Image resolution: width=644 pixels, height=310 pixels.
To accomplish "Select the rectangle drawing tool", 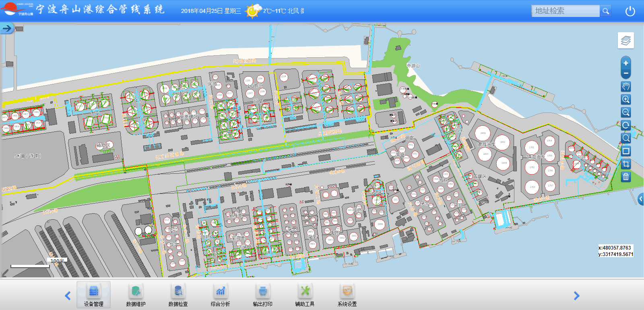I will [625, 151].
